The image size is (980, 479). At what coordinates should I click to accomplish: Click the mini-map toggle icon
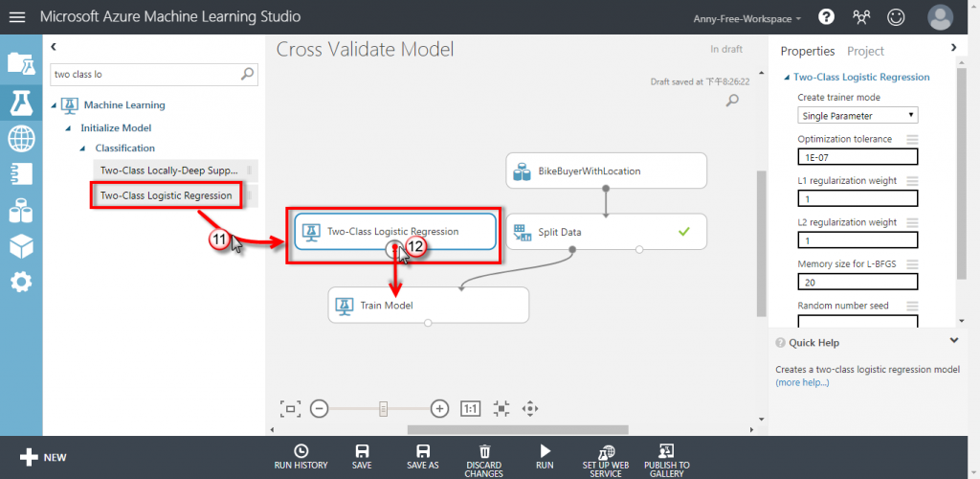[501, 409]
